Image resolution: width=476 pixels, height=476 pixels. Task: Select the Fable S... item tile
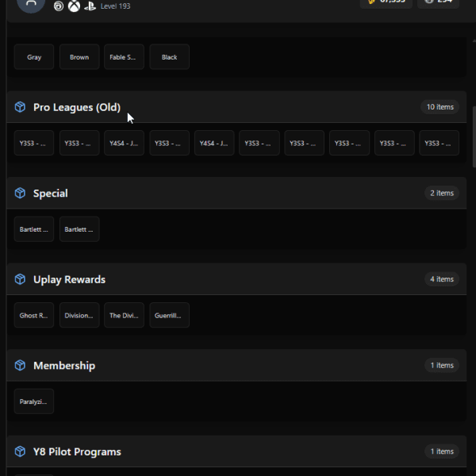pyautogui.click(x=125, y=57)
